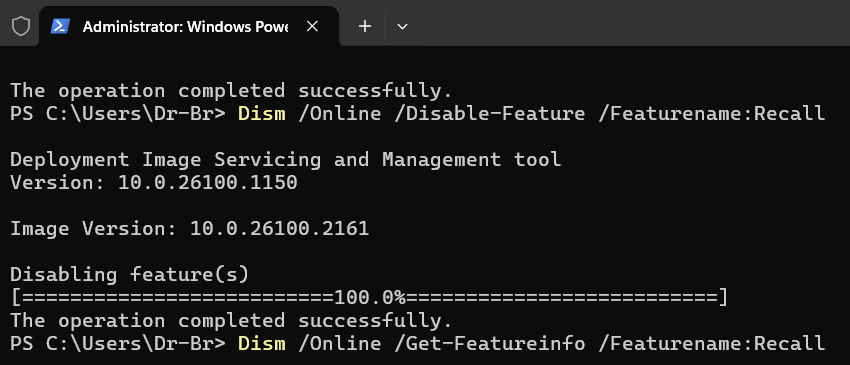Close the Administrator PowerShell tab

[x=312, y=26]
